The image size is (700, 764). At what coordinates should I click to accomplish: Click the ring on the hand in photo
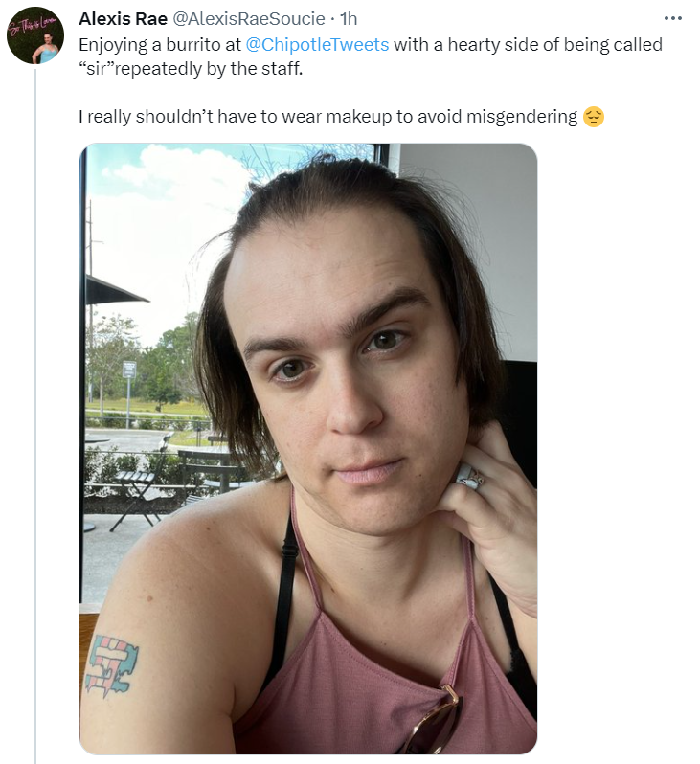pos(471,477)
